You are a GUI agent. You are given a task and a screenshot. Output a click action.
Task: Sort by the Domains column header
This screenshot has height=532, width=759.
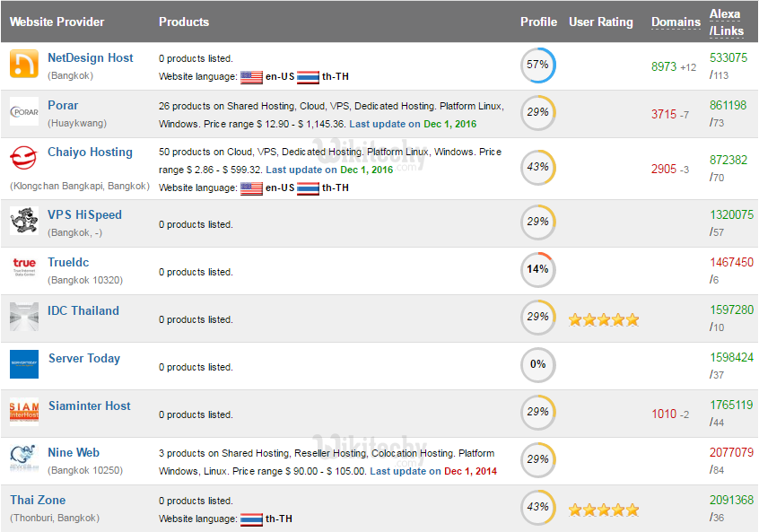[x=676, y=22]
